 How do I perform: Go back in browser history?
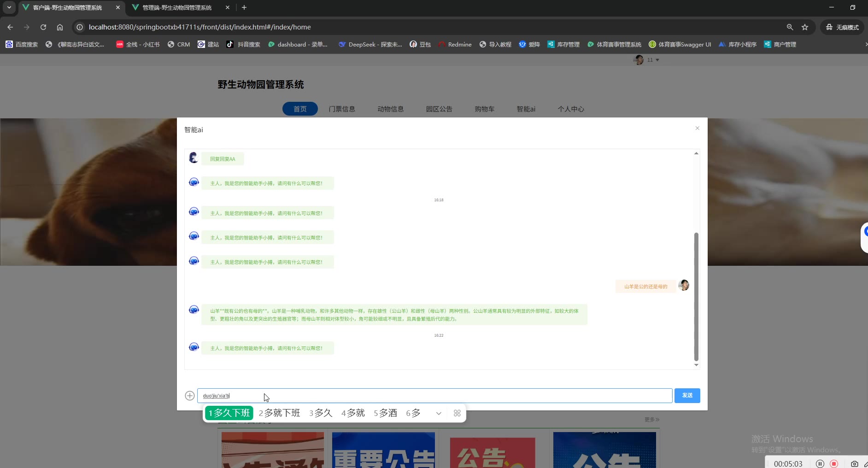[10, 27]
